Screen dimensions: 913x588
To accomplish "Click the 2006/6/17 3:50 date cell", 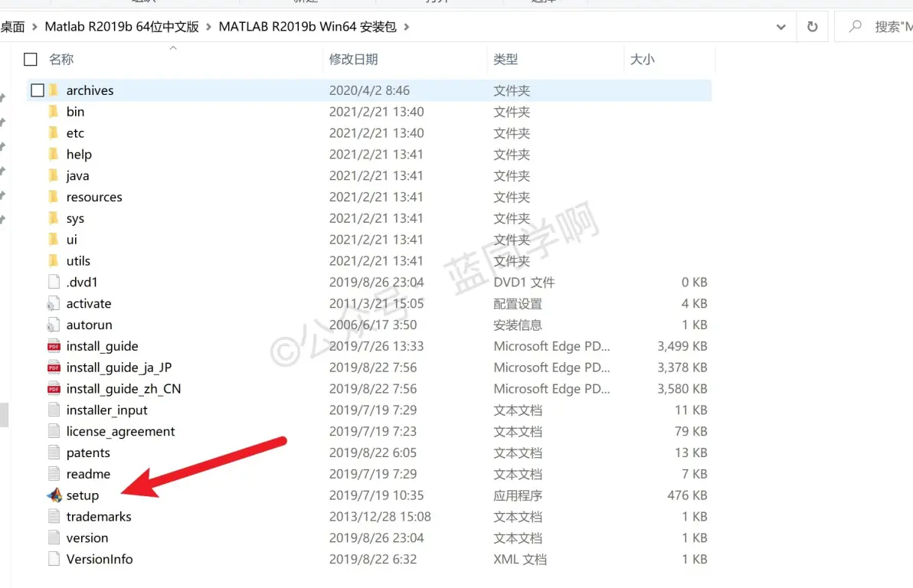I will (373, 325).
